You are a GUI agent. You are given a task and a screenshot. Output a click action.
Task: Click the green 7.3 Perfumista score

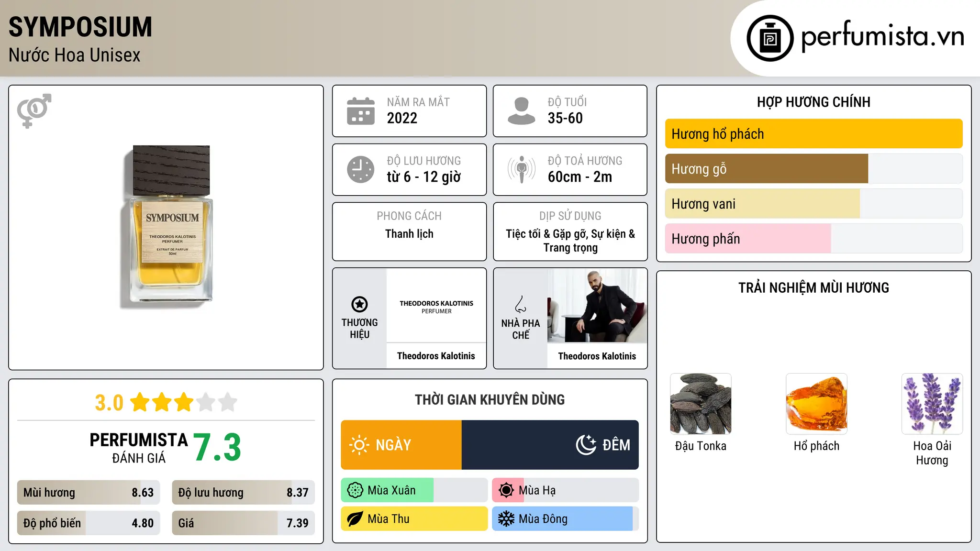217,447
